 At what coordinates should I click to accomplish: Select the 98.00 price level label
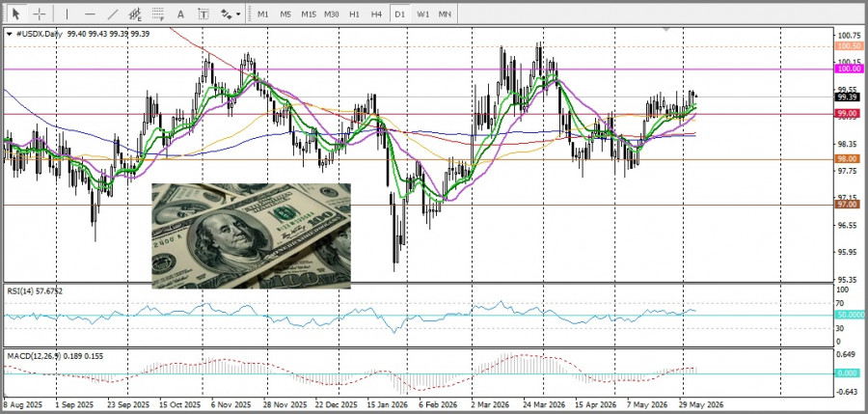(848, 158)
